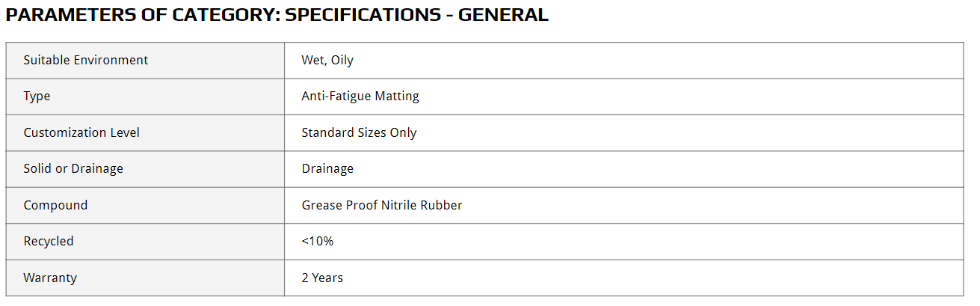The image size is (980, 306).
Task: Click the '<10%' recycled value
Action: tap(318, 242)
